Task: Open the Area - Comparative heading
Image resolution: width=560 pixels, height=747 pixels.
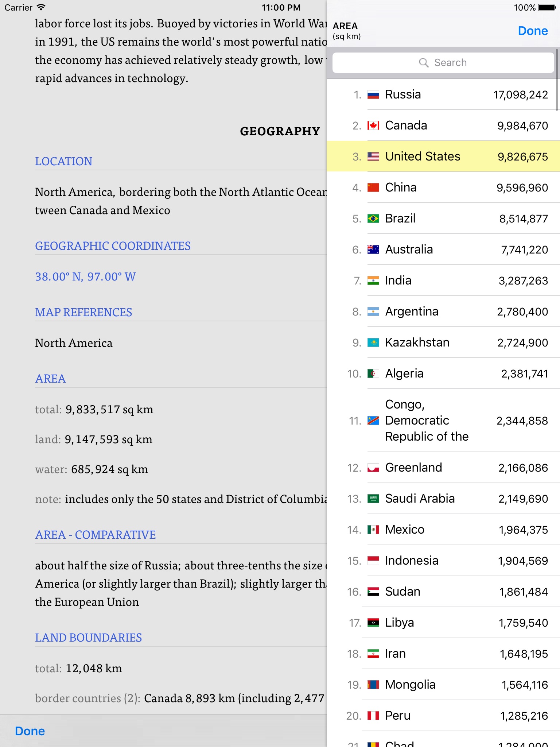Action: [x=95, y=535]
